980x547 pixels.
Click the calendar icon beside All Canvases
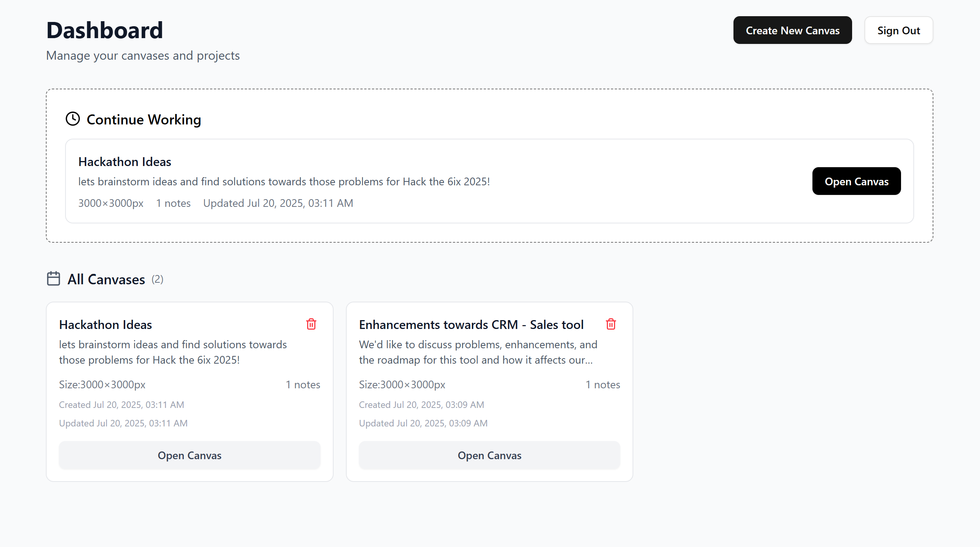point(54,279)
